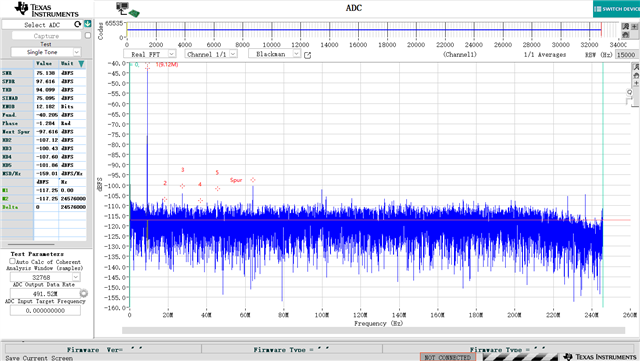Click the green download-firmware arrow icon
The width and height of the screenshot is (640, 361).
(88, 24)
